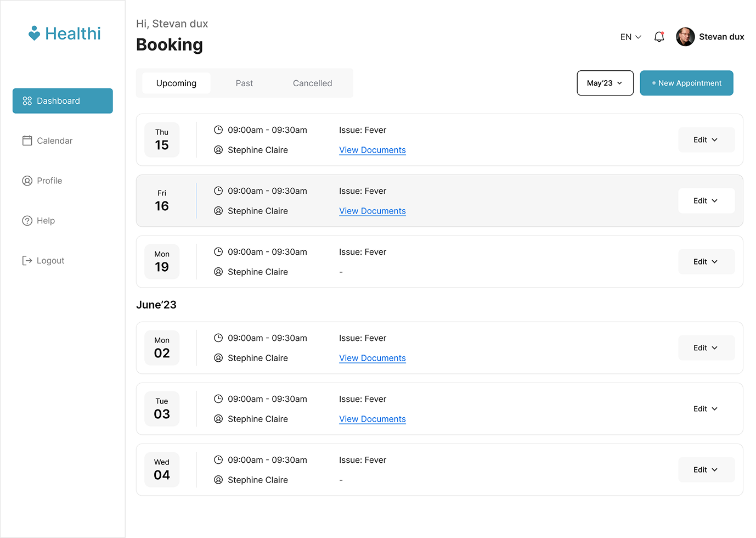This screenshot has height=538, width=756.
Task: Click the New Appointment button
Action: click(686, 83)
